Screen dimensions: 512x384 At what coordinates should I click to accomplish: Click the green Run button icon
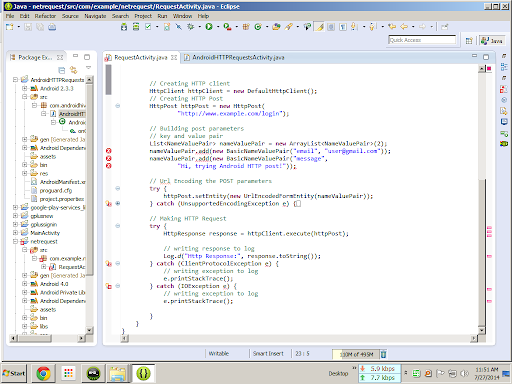(x=209, y=27)
